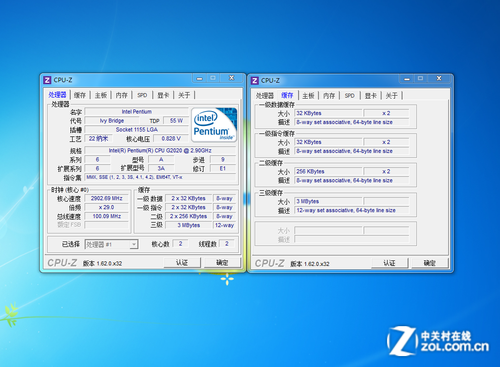Image resolution: width=500 pixels, height=367 pixels.
Task: Click version text 1.62.0.x32 in left window
Action: (x=109, y=264)
